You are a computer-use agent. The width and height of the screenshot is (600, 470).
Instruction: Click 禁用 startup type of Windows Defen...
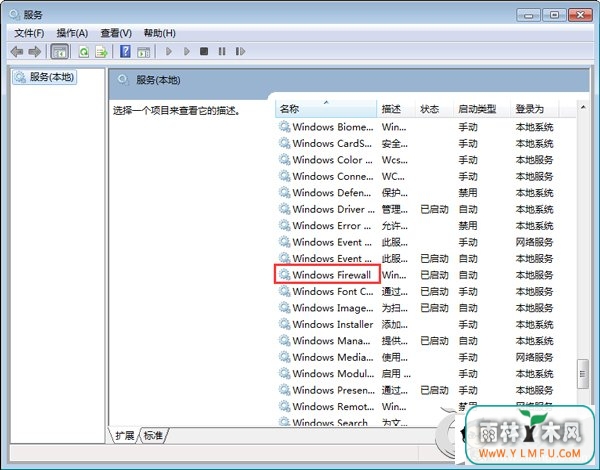coord(468,193)
